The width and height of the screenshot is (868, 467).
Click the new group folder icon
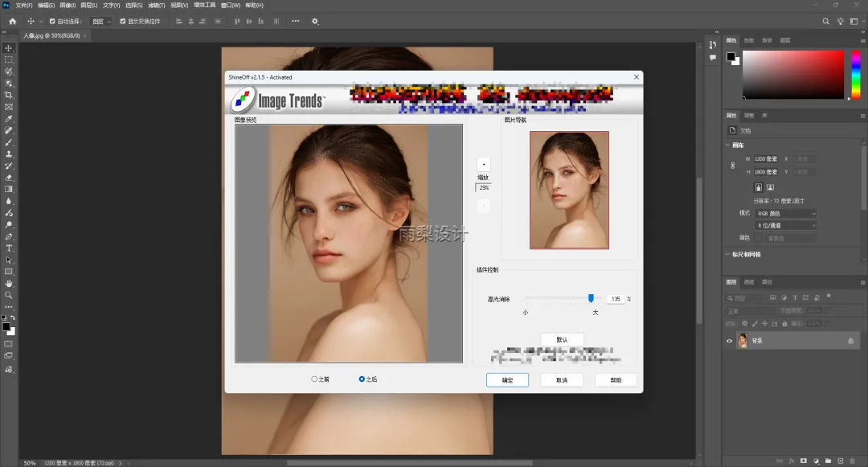click(828, 461)
